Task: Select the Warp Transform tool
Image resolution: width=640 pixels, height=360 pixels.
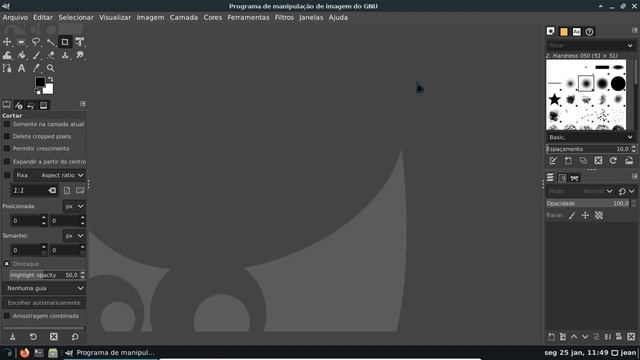Action: pyautogui.click(x=7, y=55)
